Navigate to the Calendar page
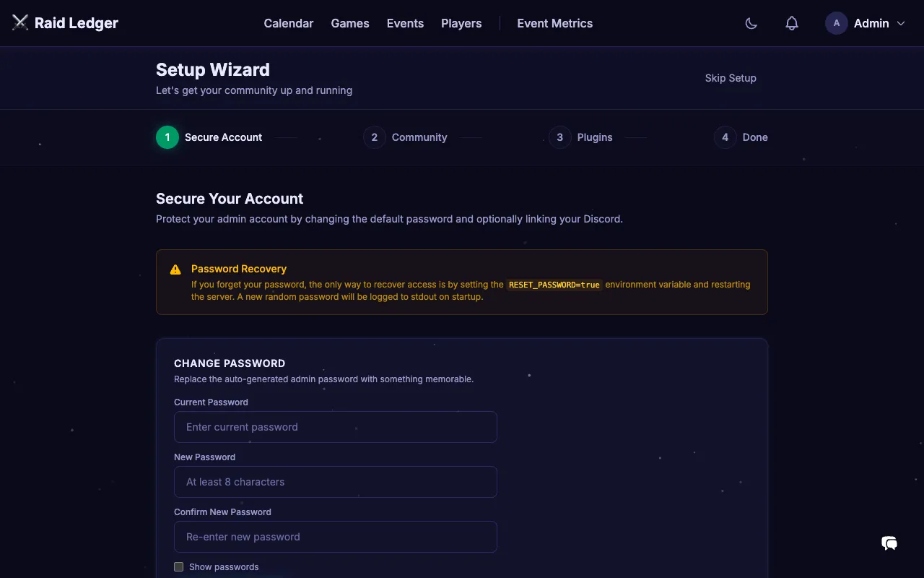This screenshot has width=924, height=578. pyautogui.click(x=288, y=23)
